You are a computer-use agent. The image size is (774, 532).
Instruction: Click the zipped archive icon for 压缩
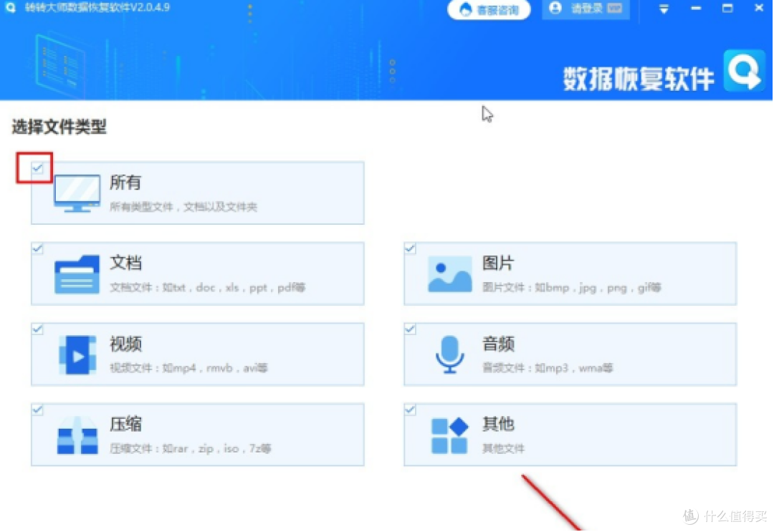coord(77,435)
